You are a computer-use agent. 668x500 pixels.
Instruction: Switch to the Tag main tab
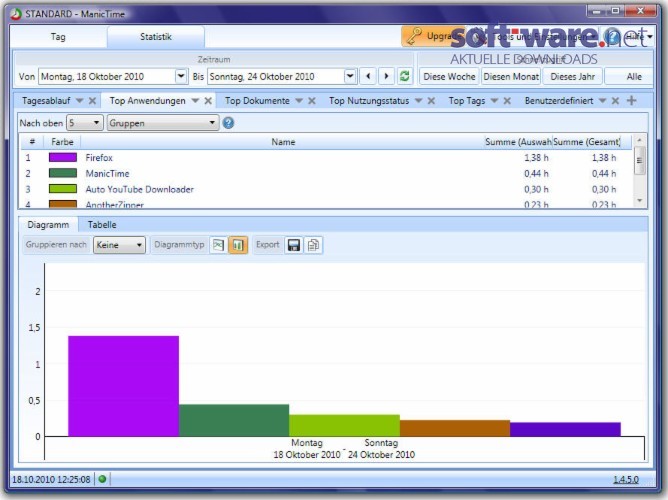[58, 37]
